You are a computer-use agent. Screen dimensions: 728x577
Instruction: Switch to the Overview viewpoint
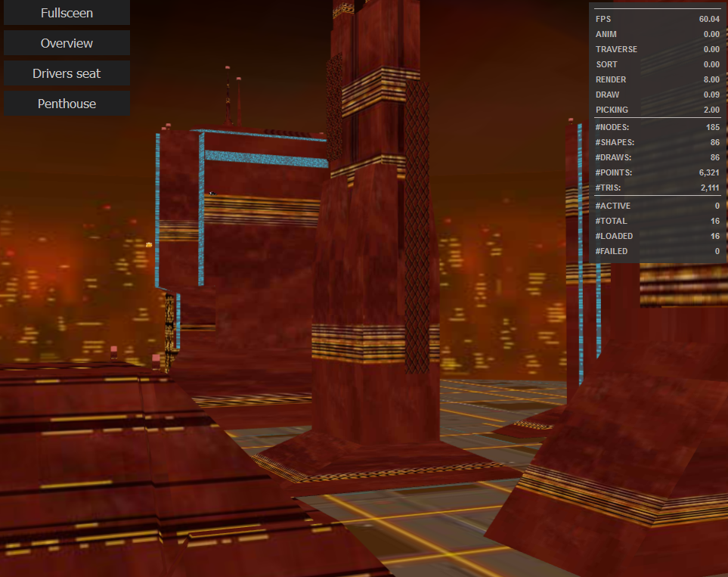pyautogui.click(x=67, y=43)
